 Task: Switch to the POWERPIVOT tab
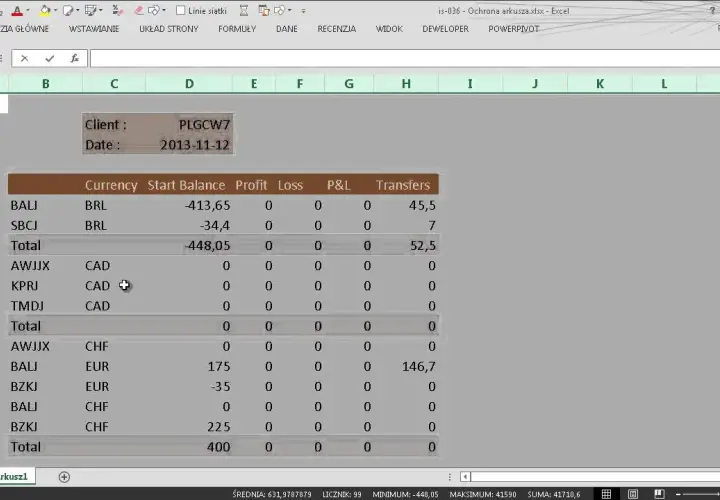pyautogui.click(x=513, y=28)
